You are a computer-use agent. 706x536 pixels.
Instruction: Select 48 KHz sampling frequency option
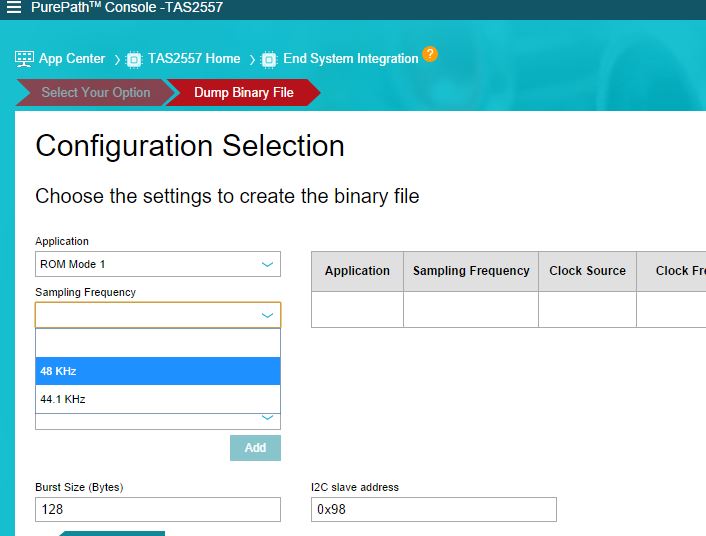[158, 371]
